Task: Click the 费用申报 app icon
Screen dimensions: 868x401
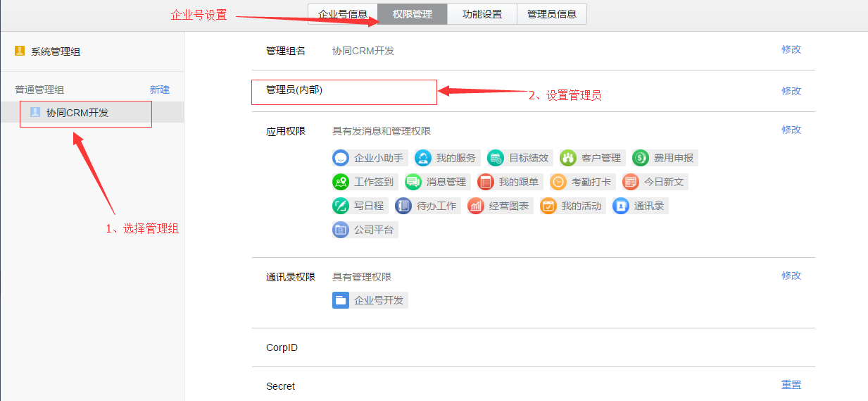Action: coord(641,158)
